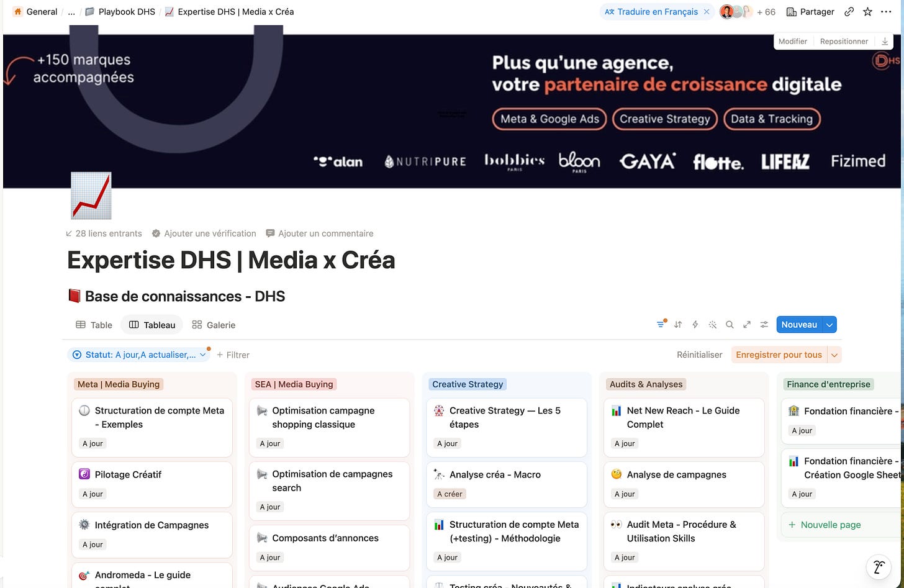The width and height of the screenshot is (904, 588).
Task: Open the dropdown arrow beside Enregistrer pour tous
Action: coord(834,355)
